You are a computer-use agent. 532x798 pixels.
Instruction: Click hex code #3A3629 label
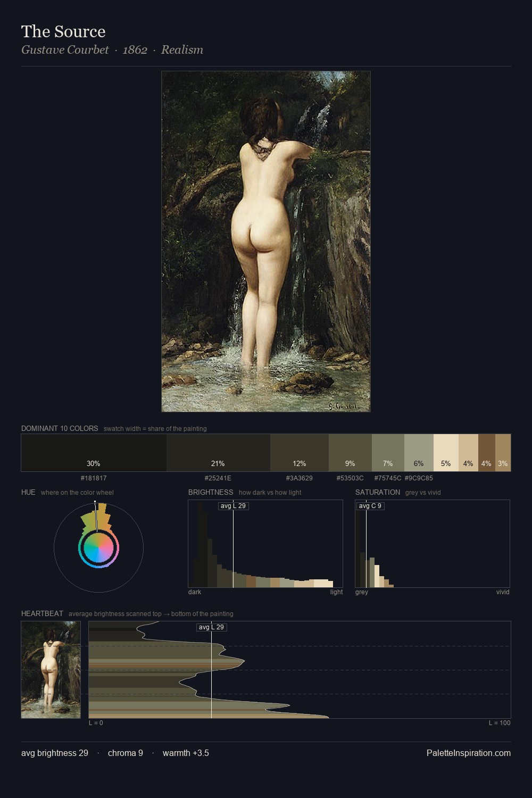[x=300, y=478]
